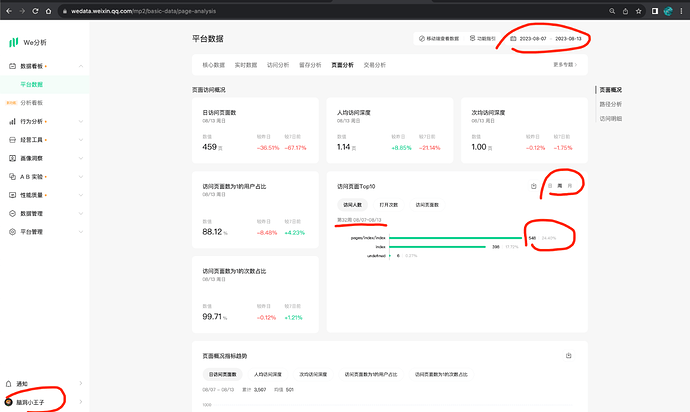Jump to 路径分析 anchor on right
This screenshot has height=412, width=690.
(610, 104)
